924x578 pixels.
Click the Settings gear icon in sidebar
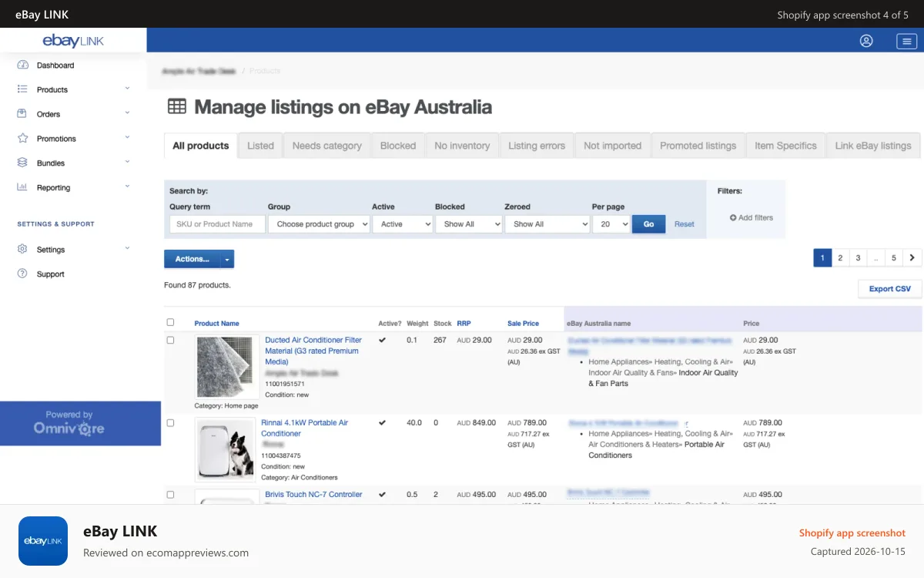point(22,250)
